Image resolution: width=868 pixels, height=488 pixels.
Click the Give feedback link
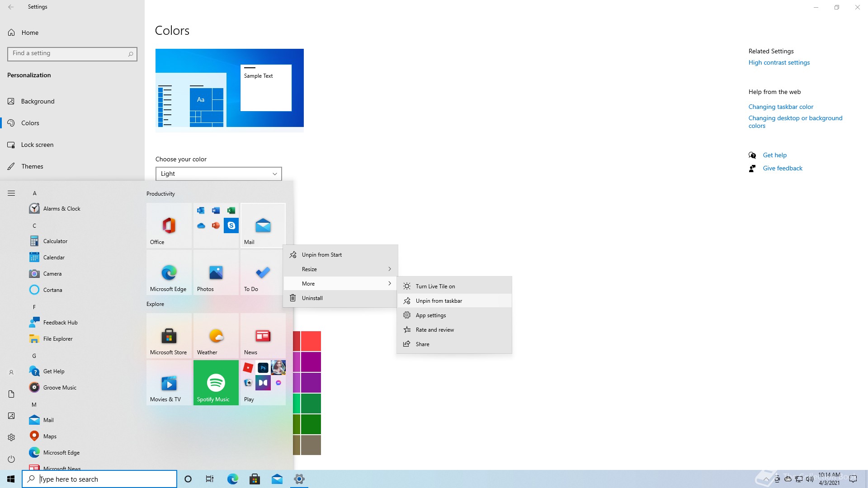pyautogui.click(x=783, y=168)
